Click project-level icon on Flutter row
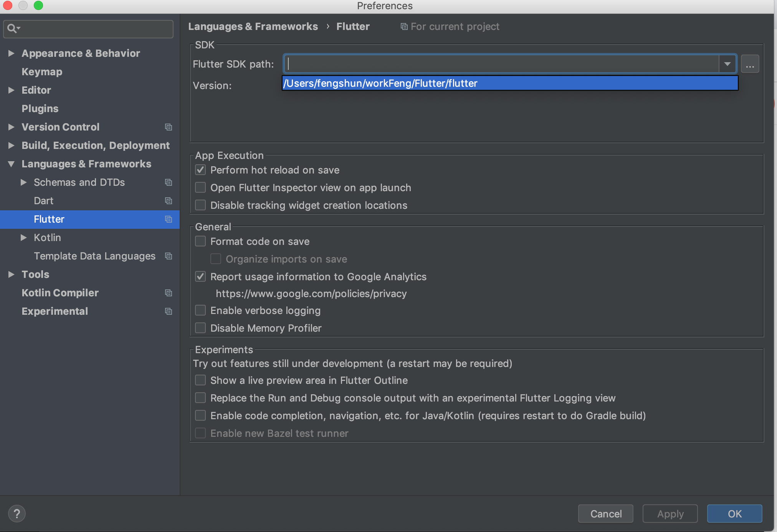The image size is (777, 532). point(168,219)
